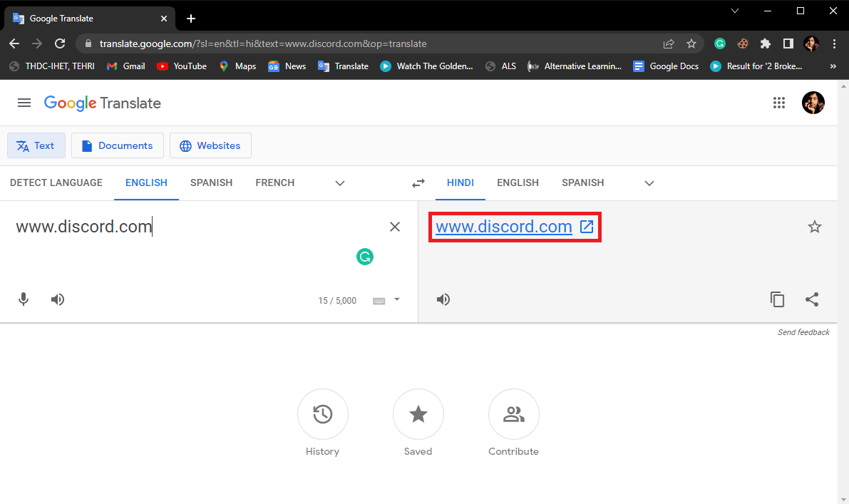Image resolution: width=849 pixels, height=504 pixels.
Task: Switch to Documents translation mode
Action: 118,145
